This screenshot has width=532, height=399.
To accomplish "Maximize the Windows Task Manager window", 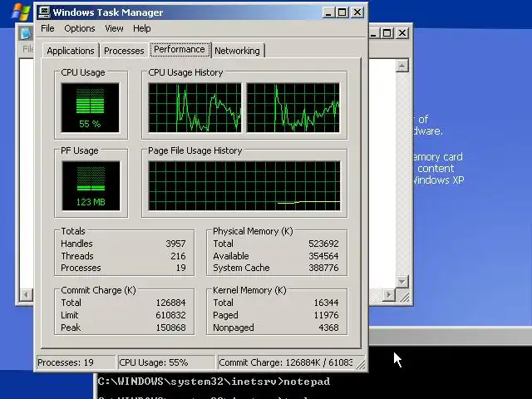I will point(342,13).
